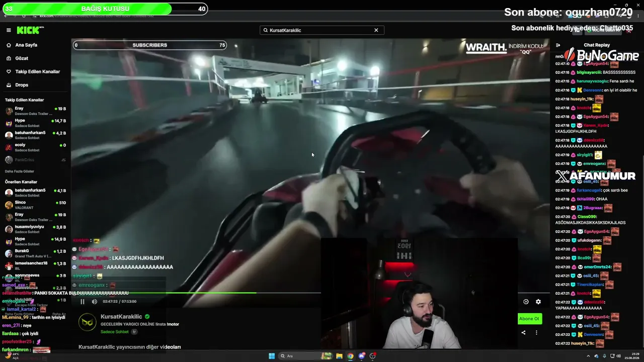Click chat username 2Bugraaa
Screen dimensions: 644x362
(592, 208)
